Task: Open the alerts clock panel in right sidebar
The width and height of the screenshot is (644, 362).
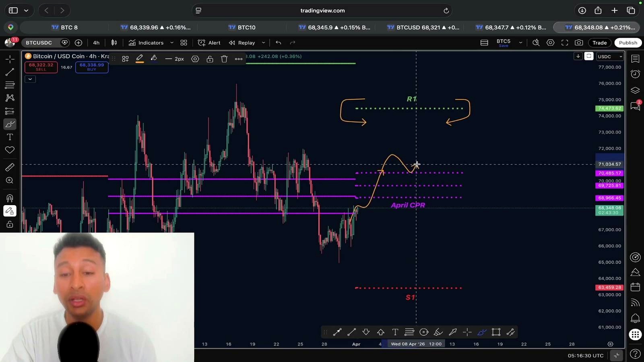Action: point(635,74)
